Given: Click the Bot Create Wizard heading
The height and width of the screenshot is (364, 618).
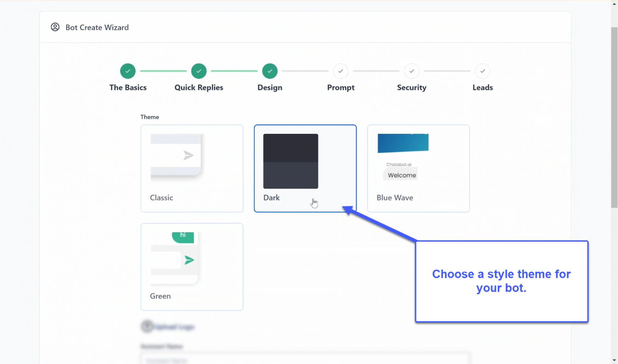Looking at the screenshot, I should [97, 27].
